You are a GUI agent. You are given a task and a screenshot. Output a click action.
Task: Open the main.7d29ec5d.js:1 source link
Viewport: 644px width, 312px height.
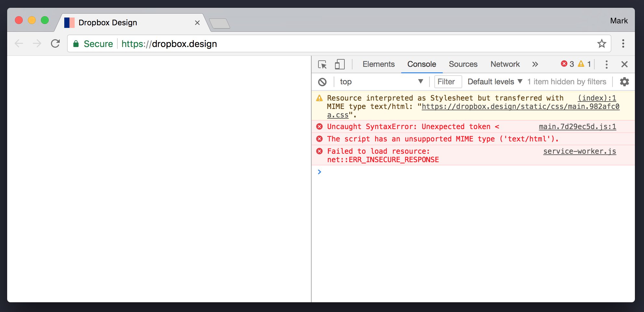577,126
